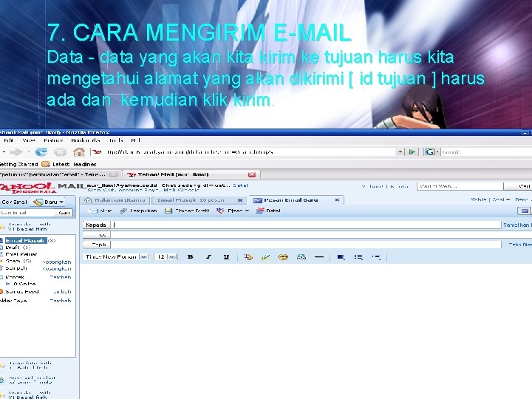Open the Bookmarks menu in Firefox
This screenshot has width=532, height=399.
[x=86, y=140]
